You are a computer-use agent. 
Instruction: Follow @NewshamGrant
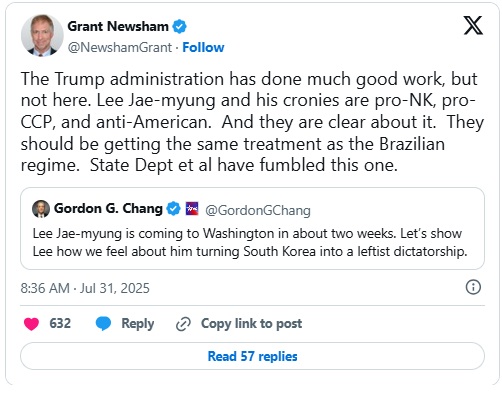click(203, 47)
